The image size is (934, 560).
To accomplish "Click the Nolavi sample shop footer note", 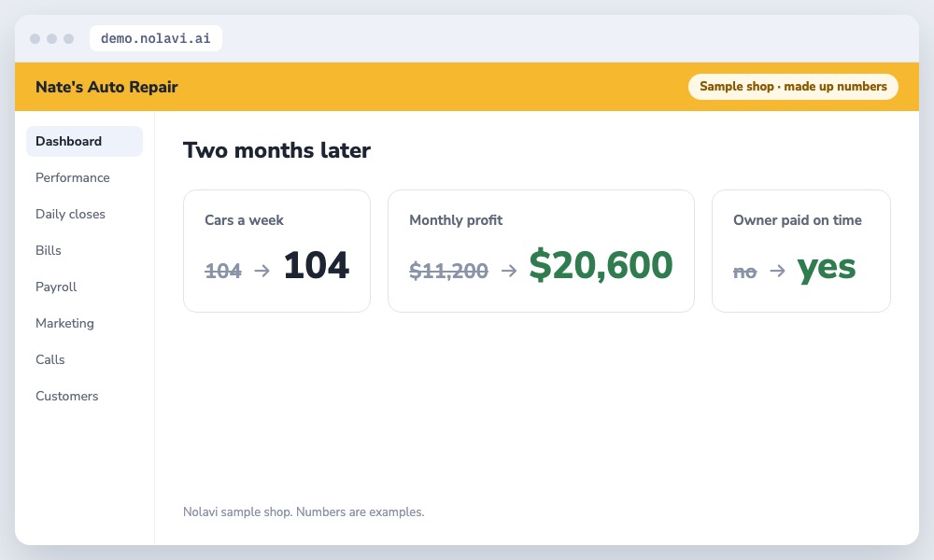I will 304,511.
